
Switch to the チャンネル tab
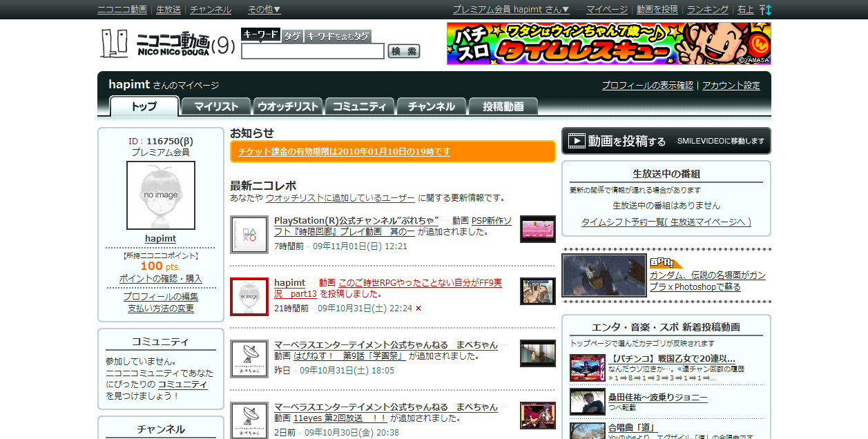(x=432, y=106)
